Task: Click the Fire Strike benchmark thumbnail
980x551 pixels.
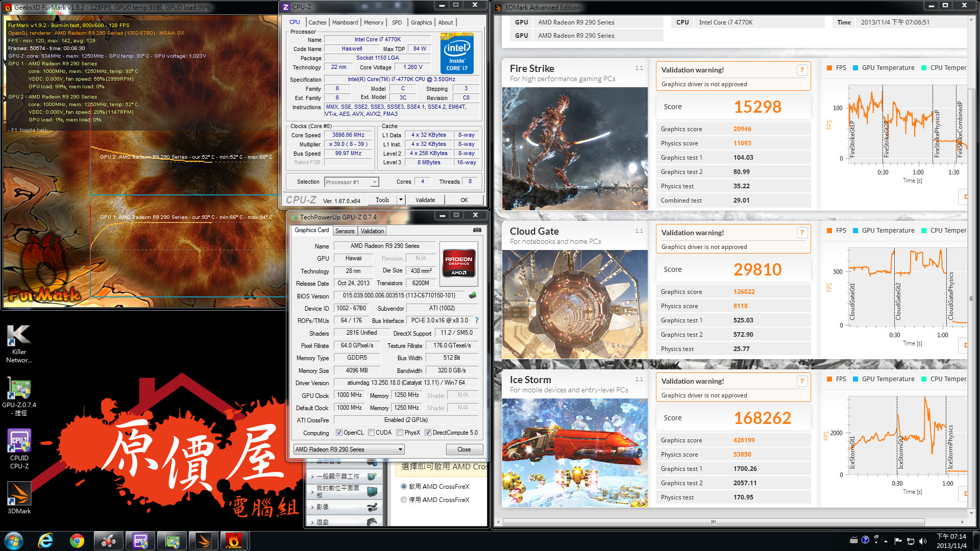Action: click(x=575, y=148)
